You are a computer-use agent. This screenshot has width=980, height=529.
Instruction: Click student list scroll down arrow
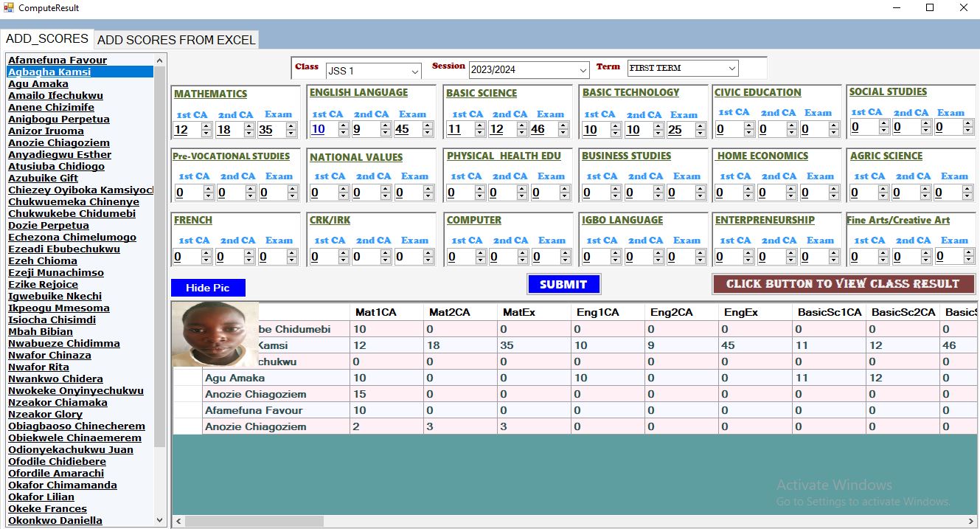(160, 520)
